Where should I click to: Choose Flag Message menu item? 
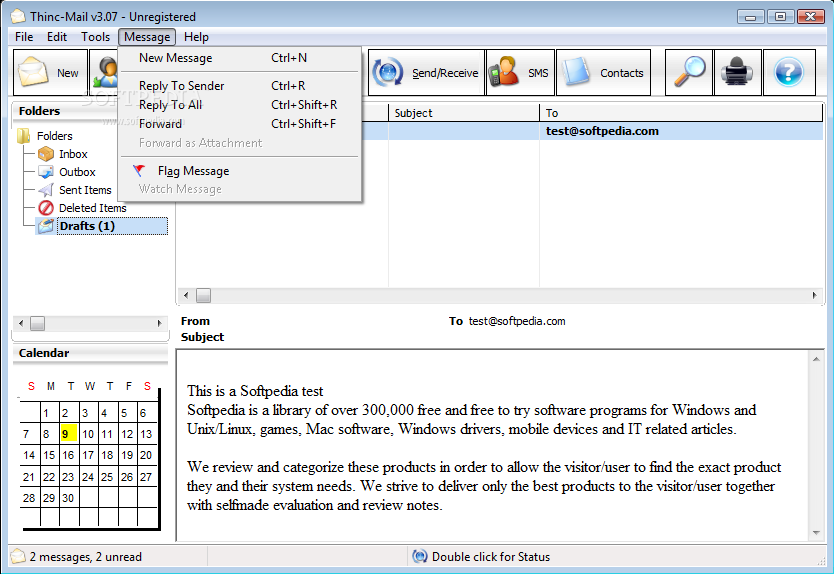point(239,171)
